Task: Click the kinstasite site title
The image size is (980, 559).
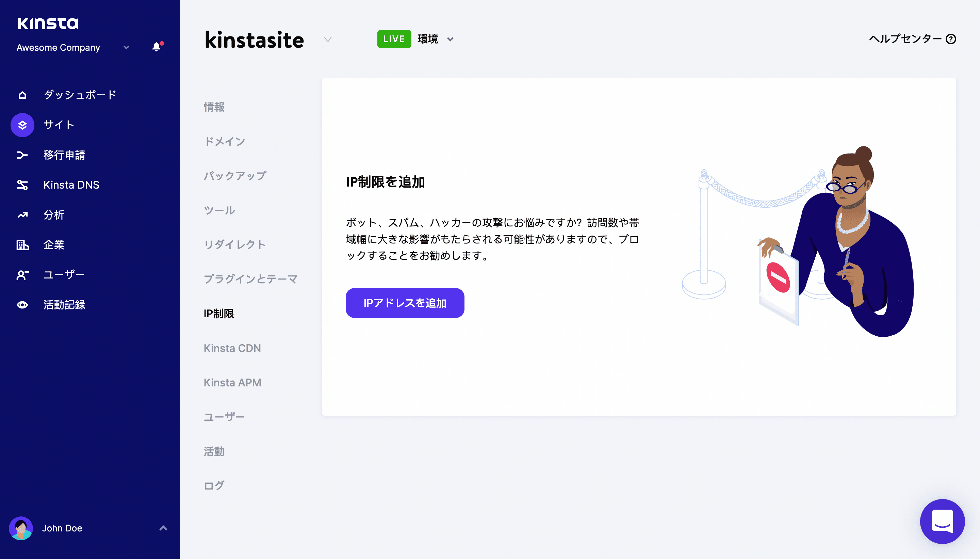Action: click(255, 39)
